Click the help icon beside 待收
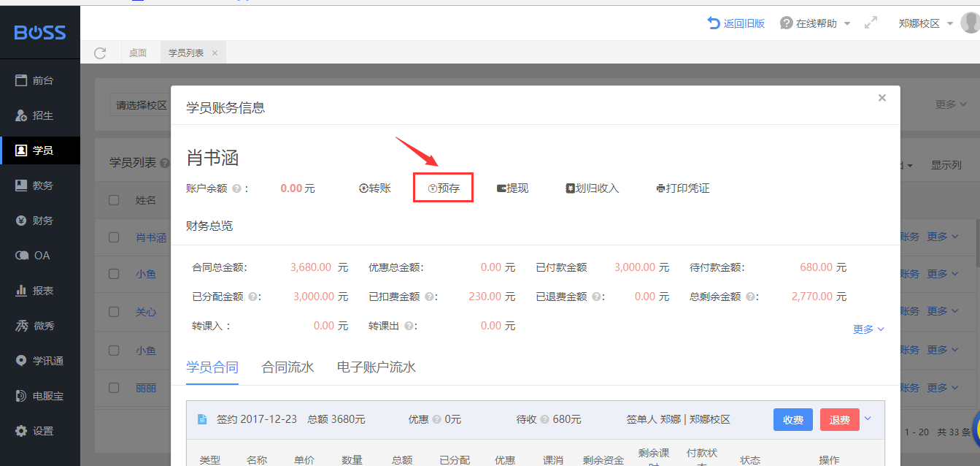 (544, 420)
